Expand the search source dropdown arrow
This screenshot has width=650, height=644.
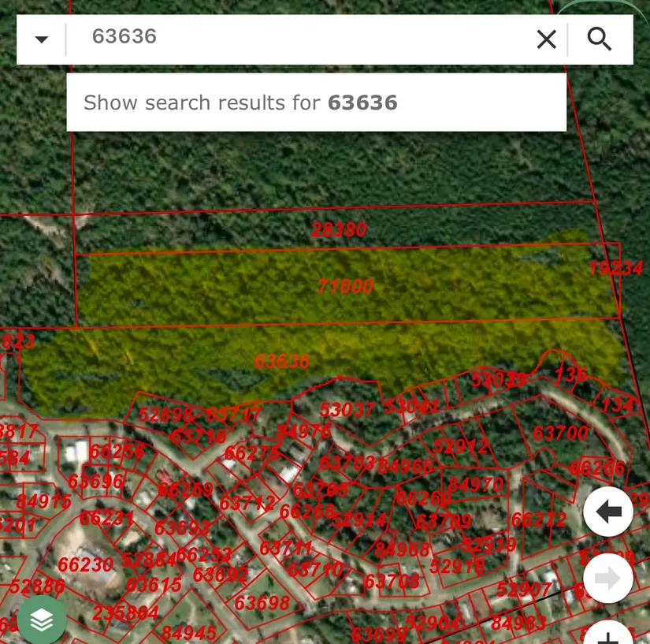41,39
